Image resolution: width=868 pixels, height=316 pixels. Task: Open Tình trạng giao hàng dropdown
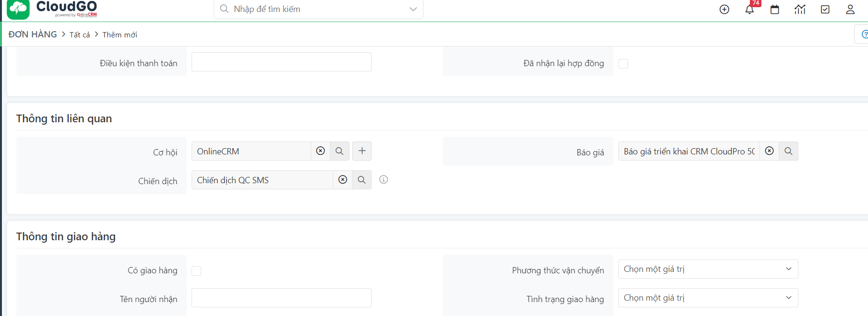click(x=708, y=298)
